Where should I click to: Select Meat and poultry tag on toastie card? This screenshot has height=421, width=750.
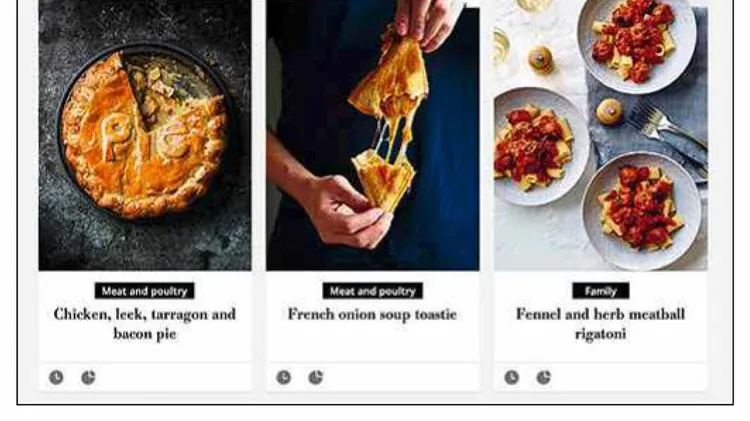pyautogui.click(x=373, y=291)
